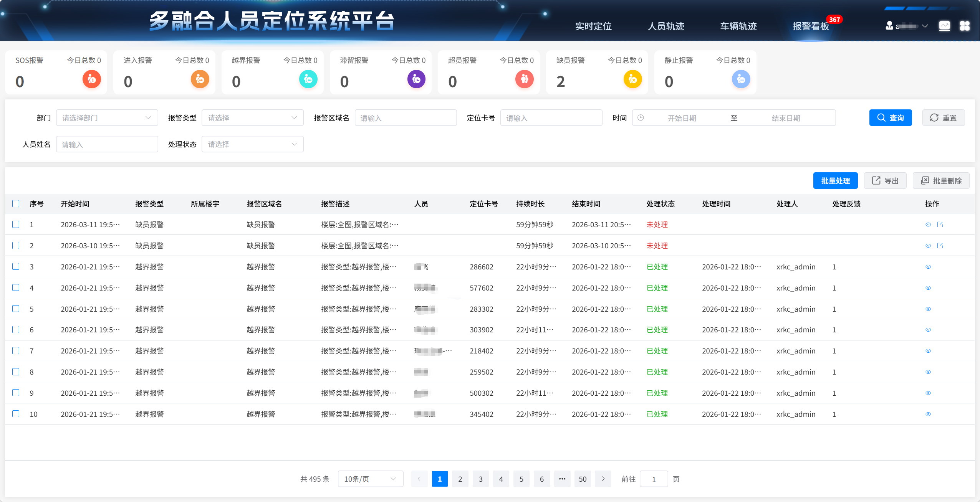Click the monitor screen icon in header
The image size is (980, 502).
pos(944,26)
